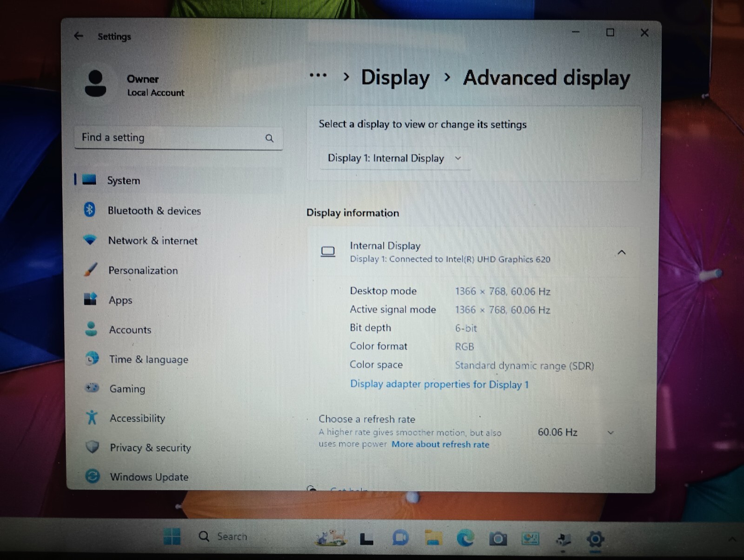Click the Display information heading

[x=352, y=213]
